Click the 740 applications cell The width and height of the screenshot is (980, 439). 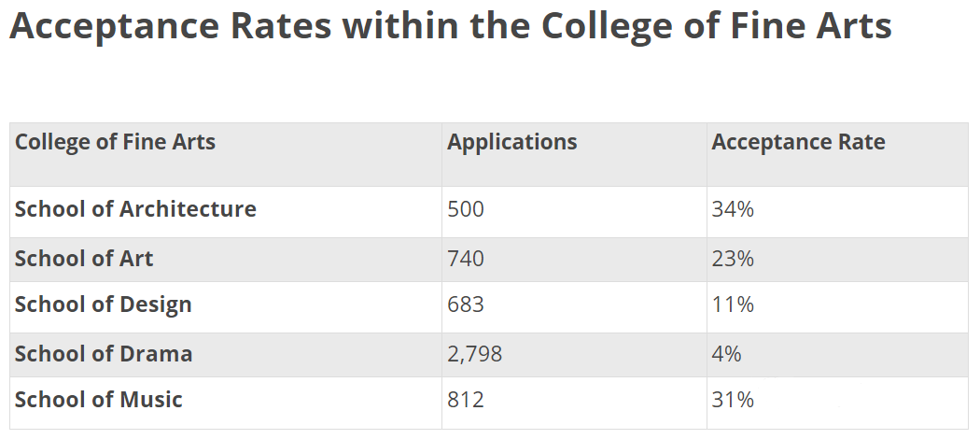tap(466, 259)
